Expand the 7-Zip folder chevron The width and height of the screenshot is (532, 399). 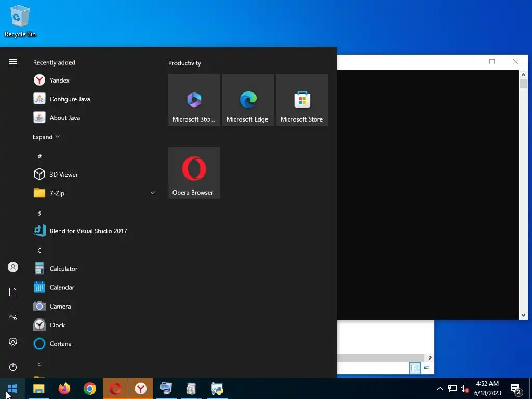(x=153, y=193)
